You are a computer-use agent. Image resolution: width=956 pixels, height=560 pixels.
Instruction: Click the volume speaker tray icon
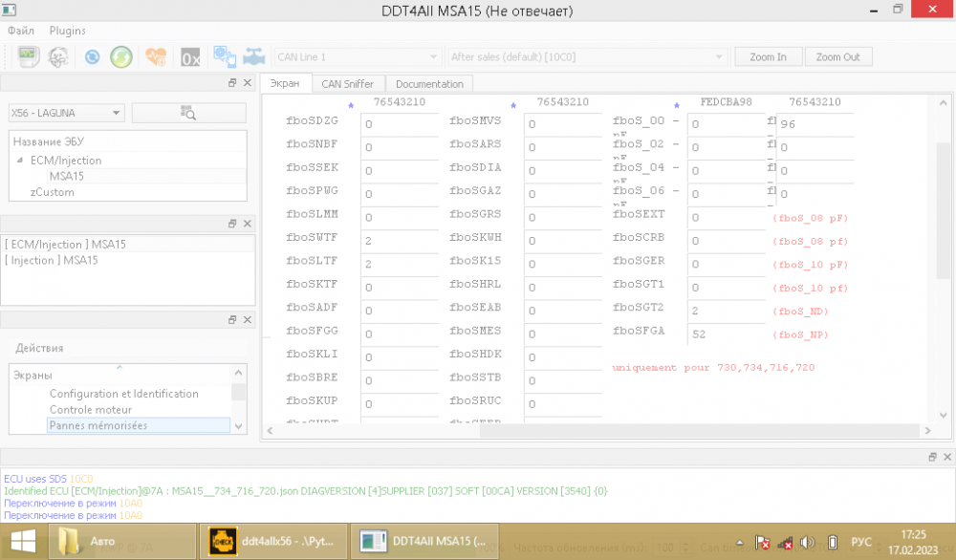pyautogui.click(x=808, y=542)
